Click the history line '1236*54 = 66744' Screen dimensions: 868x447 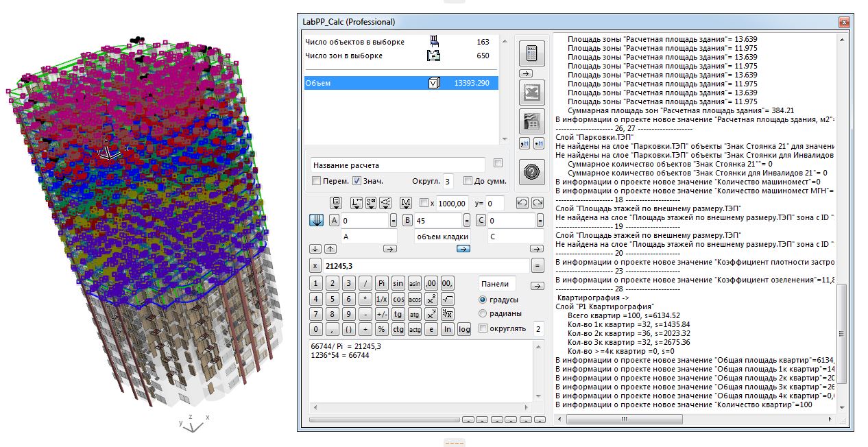point(340,355)
